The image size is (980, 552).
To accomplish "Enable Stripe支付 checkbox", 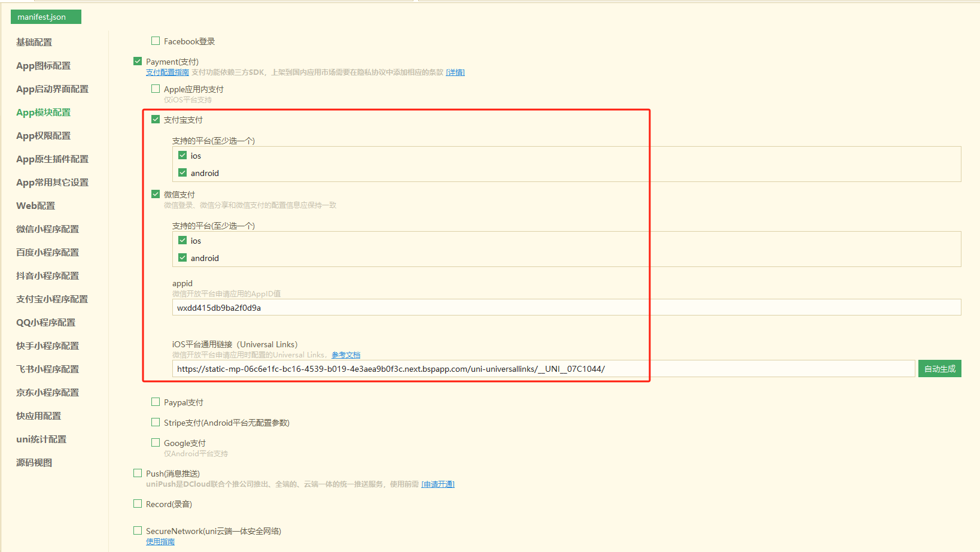I will [156, 422].
